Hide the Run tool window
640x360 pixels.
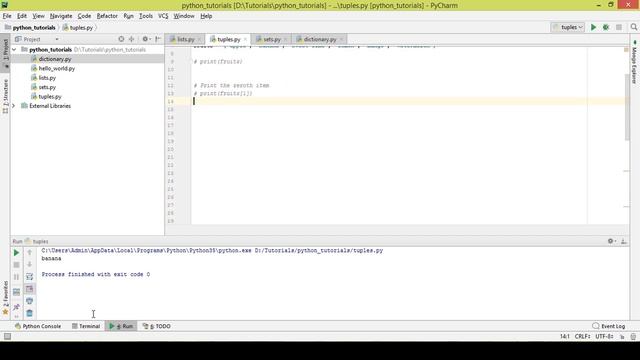click(x=624, y=241)
